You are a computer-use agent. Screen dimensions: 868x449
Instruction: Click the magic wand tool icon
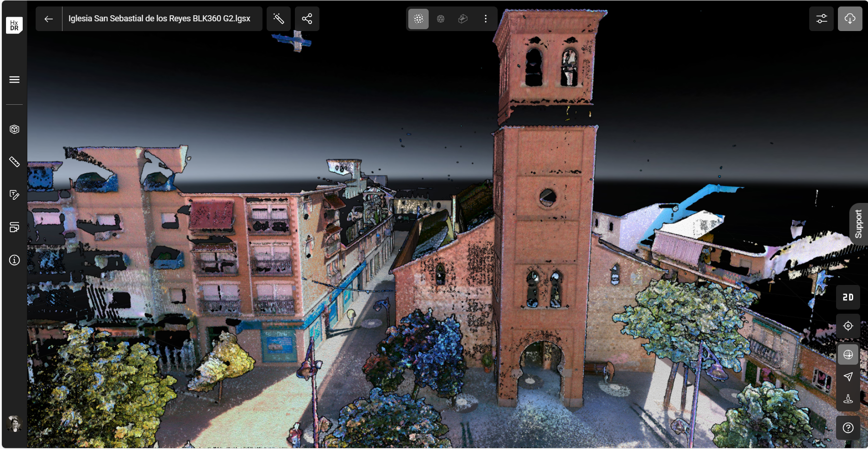[279, 19]
